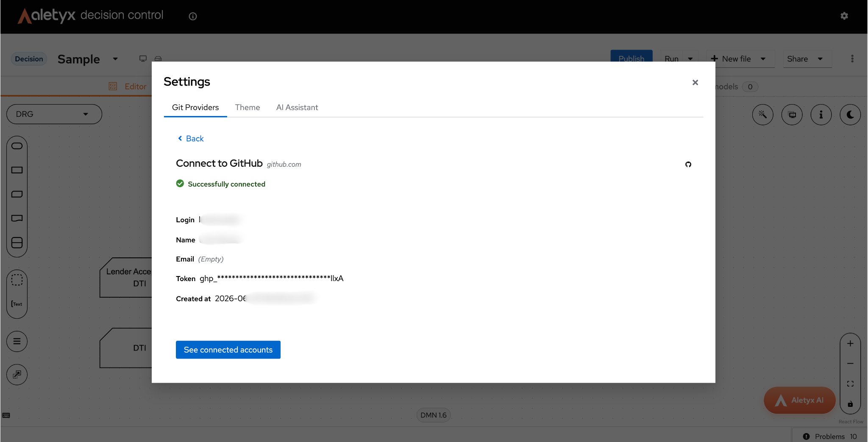Select the Business Knowledge Model palette icon
Screen dimensions: 868x442
pyautogui.click(x=17, y=194)
